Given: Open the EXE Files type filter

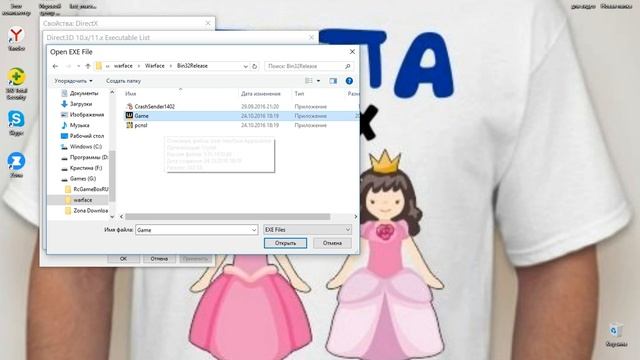Looking at the screenshot, I should pos(307,230).
